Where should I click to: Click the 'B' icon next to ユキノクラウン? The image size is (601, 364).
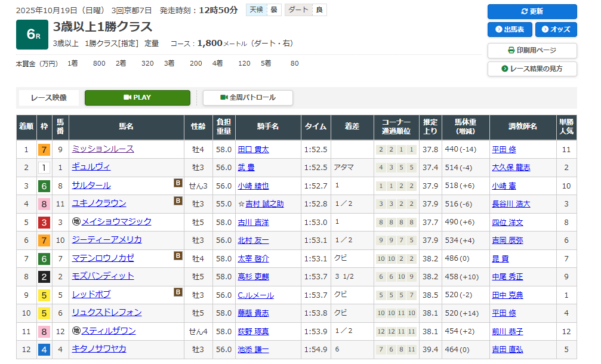[178, 202]
